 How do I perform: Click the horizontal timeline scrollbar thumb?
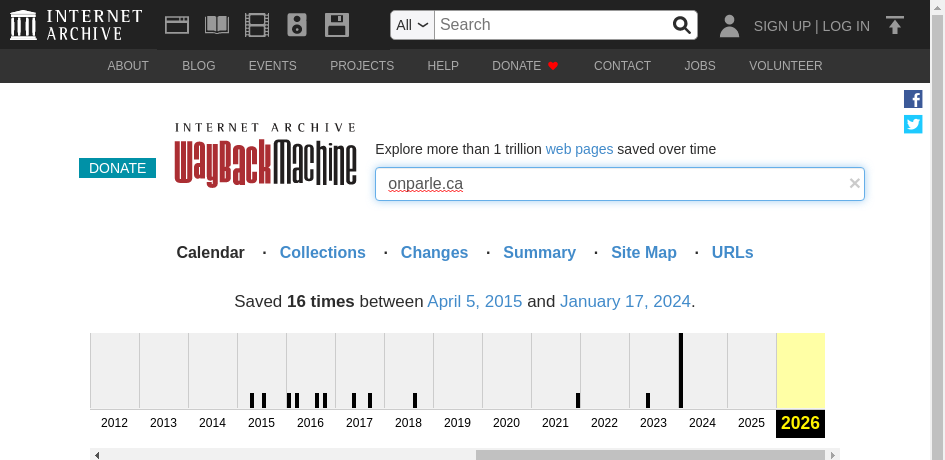(x=650, y=455)
